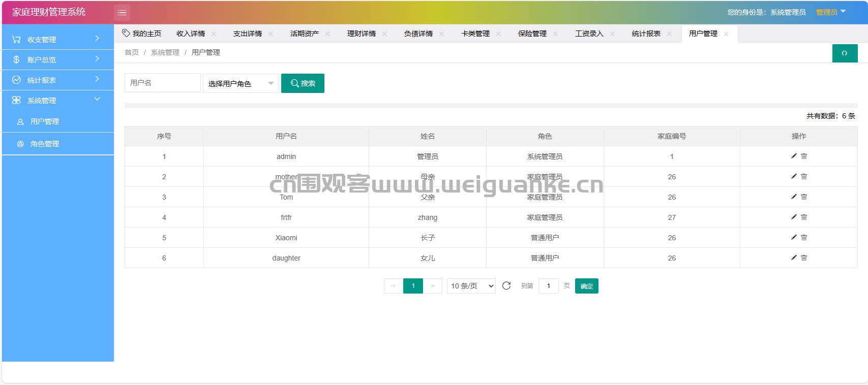Screen dimensions: 868x385
Task: Delete the Tom user row
Action: tap(804, 197)
